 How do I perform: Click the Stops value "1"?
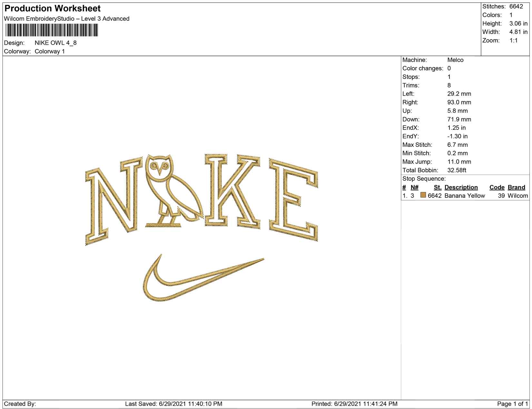[x=449, y=77]
